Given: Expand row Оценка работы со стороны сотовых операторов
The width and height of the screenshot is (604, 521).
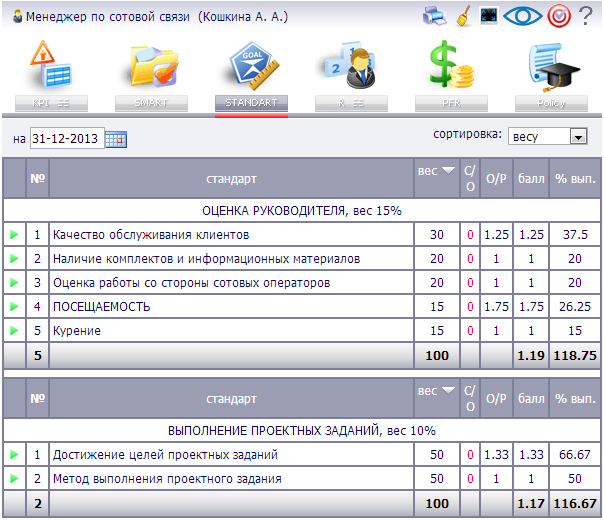Looking at the screenshot, I should click(x=14, y=283).
